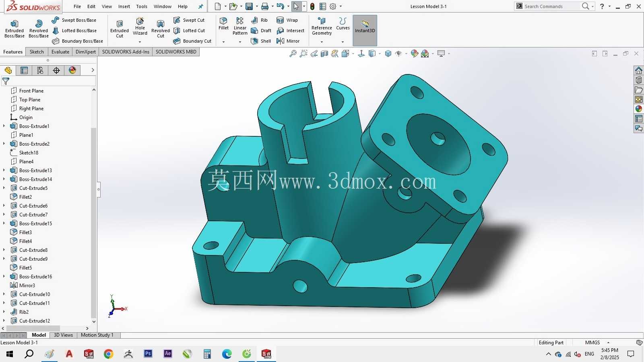Click the Rib feature tool
Screen dimensions: 644x362
pos(259,20)
